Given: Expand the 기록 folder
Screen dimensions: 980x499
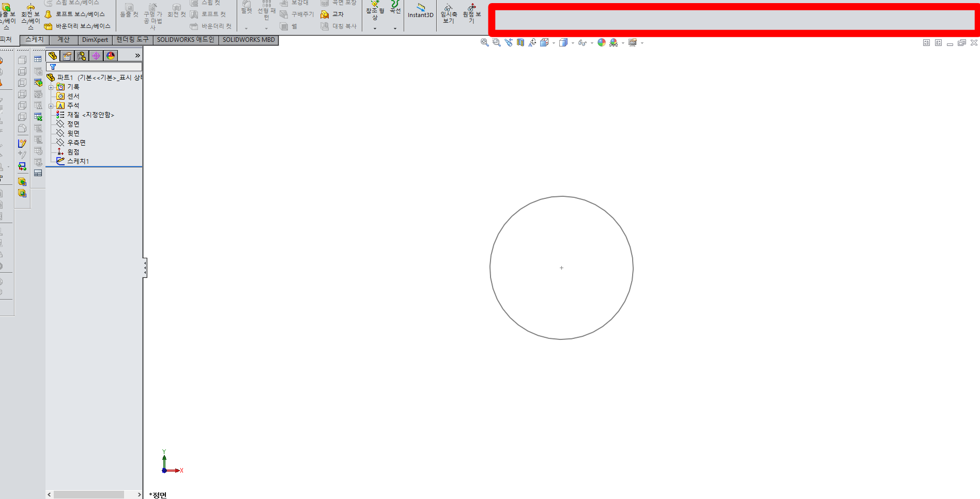Looking at the screenshot, I should [51, 87].
